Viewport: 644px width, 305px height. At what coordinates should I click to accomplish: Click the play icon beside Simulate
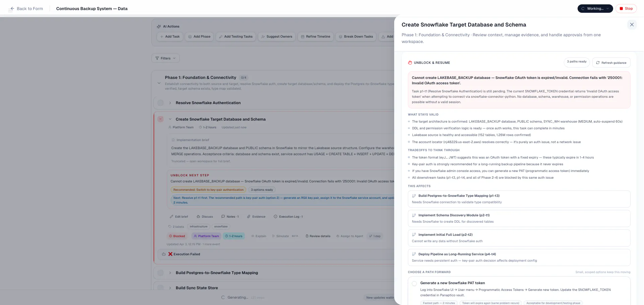(273, 236)
